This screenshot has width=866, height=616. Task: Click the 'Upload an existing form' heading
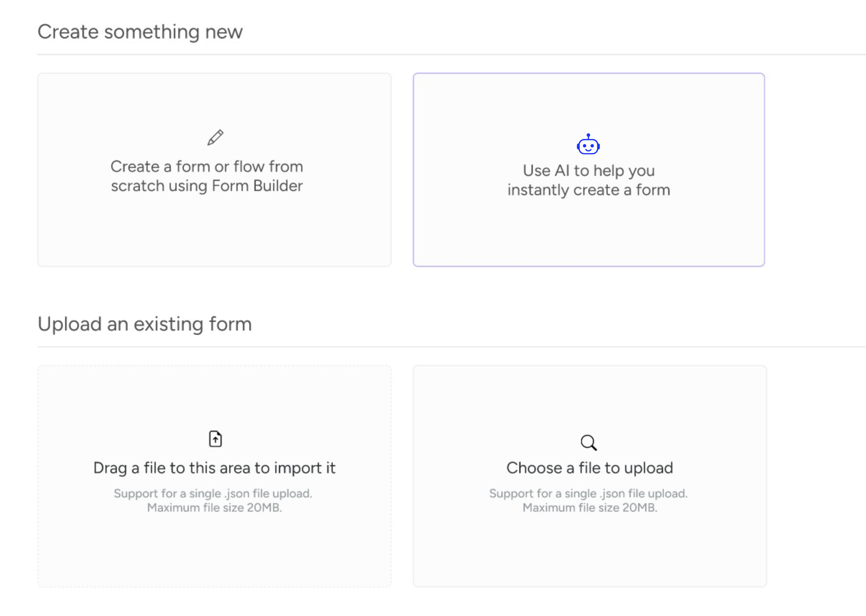pos(144,324)
